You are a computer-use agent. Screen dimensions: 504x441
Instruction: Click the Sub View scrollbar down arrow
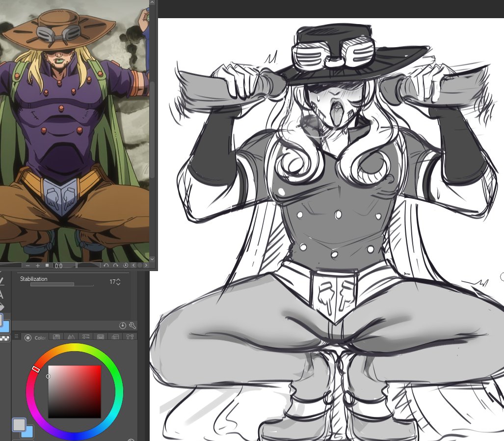coord(152,259)
